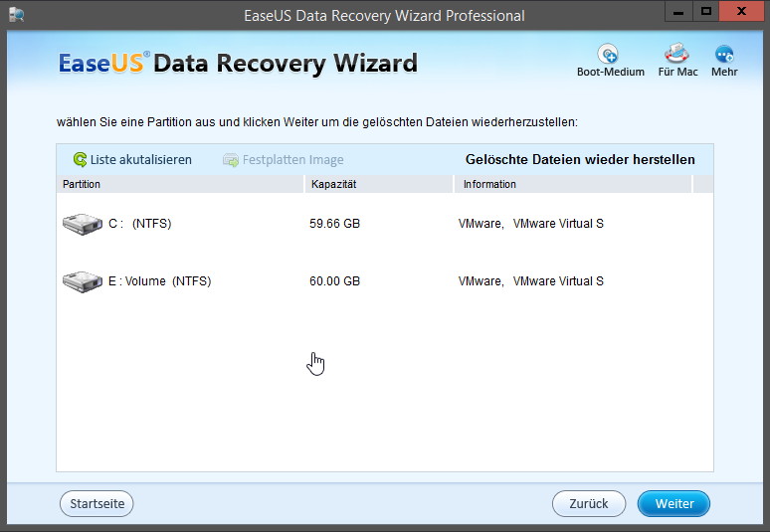The width and height of the screenshot is (770, 532).
Task: Click the Boot-Medium label text
Action: (611, 72)
